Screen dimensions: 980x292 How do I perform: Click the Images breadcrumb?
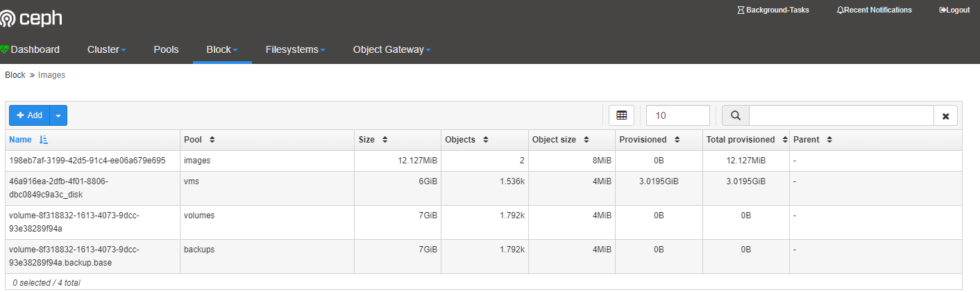click(51, 75)
